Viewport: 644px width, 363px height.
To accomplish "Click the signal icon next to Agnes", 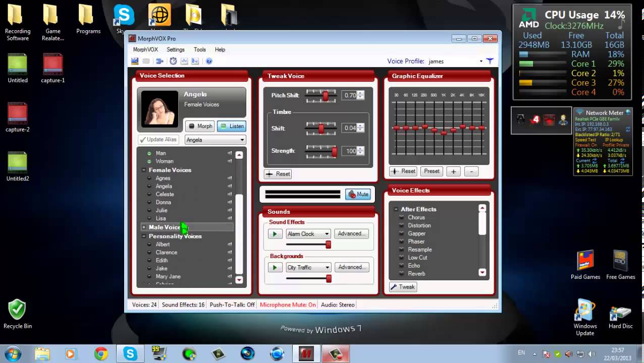I will click(230, 178).
